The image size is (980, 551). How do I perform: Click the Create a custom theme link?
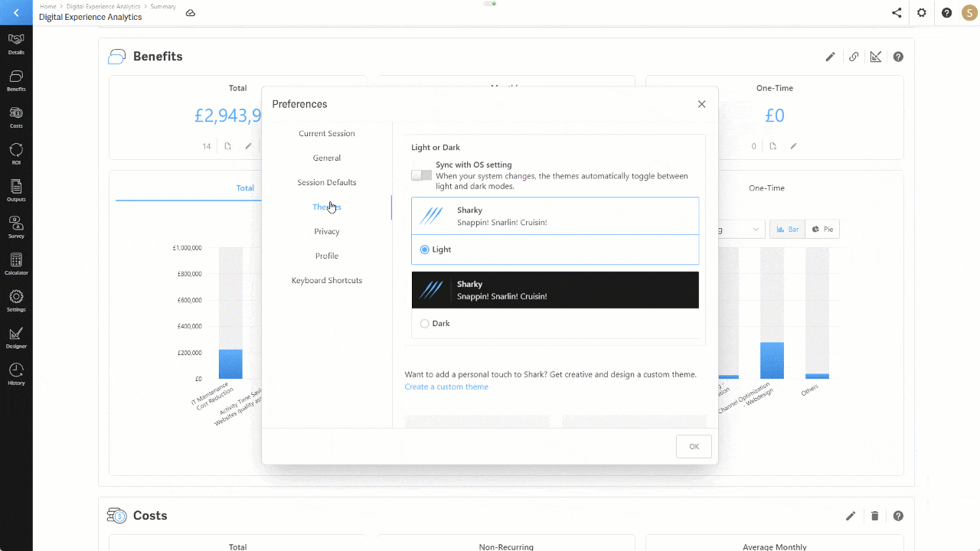(446, 386)
